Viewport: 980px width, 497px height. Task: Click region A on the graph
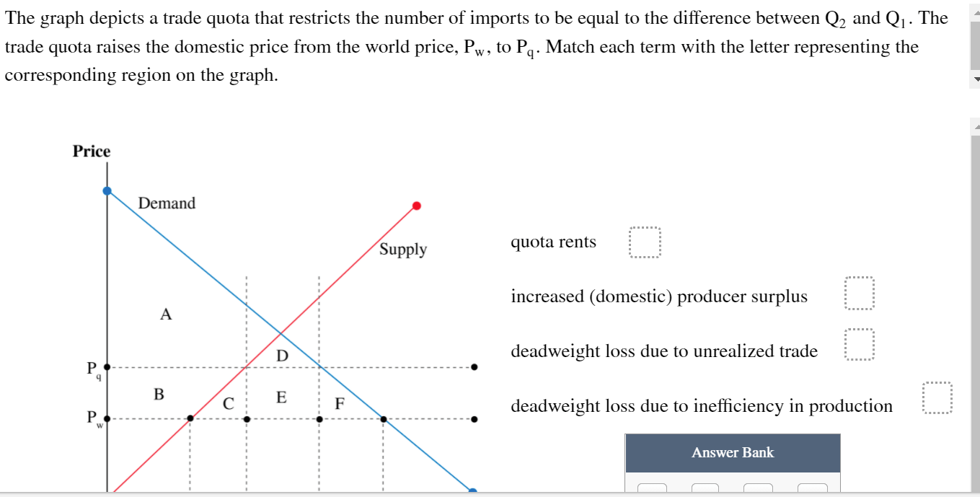point(166,315)
